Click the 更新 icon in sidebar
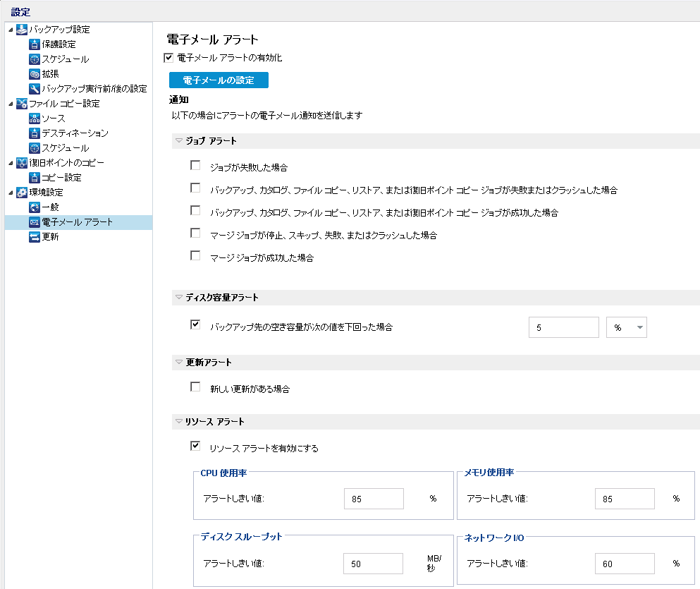The image size is (700, 589). tap(35, 237)
